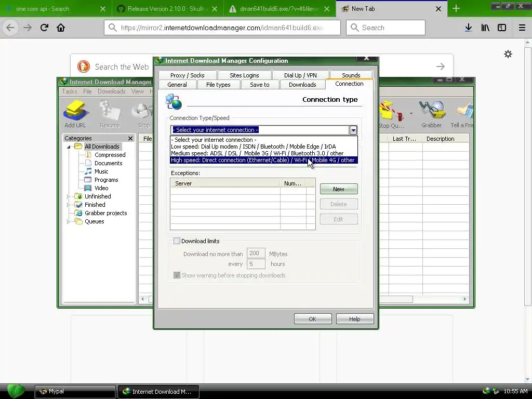The width and height of the screenshot is (532, 399).
Task: Close the Categories panel with X
Action: pyautogui.click(x=130, y=138)
